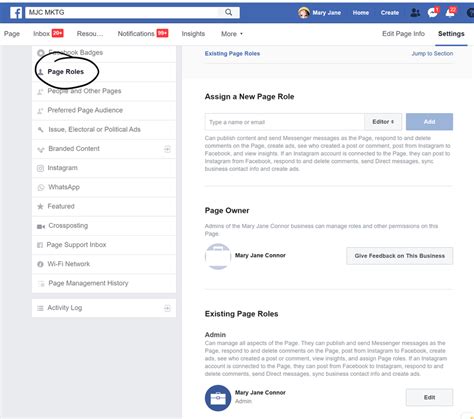Click the name or email input field
This screenshot has height=419, width=474.
(285, 122)
